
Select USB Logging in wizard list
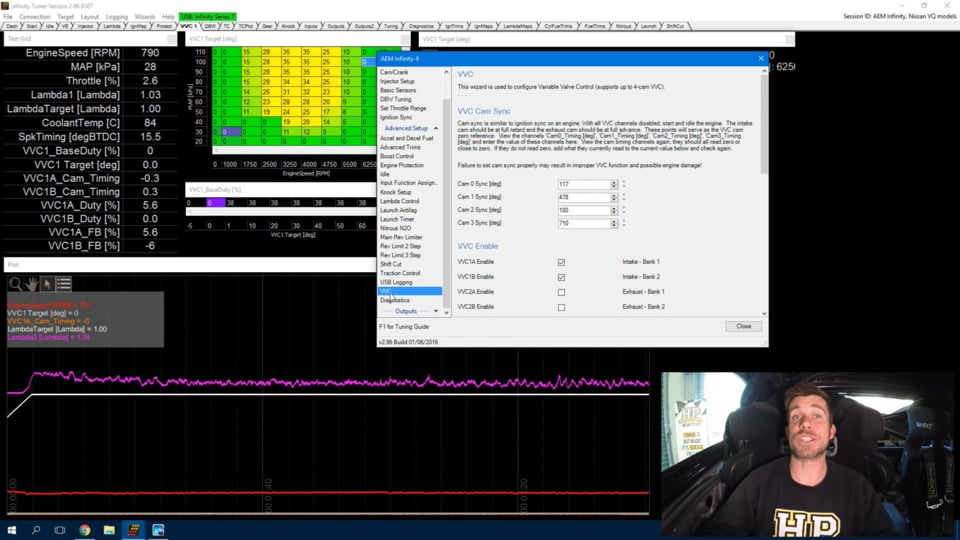[x=396, y=282]
